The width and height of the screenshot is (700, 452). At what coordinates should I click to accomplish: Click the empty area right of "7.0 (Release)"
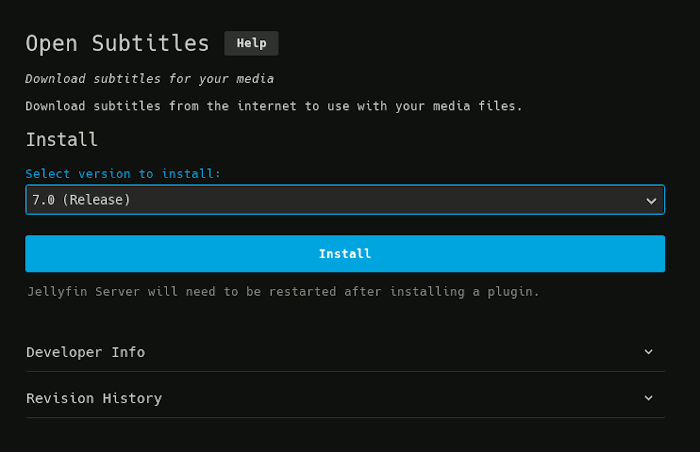coord(400,200)
